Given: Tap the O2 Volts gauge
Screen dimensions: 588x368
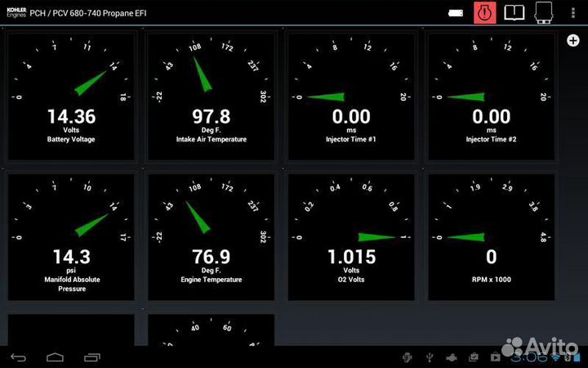Looking at the screenshot, I should click(351, 237).
